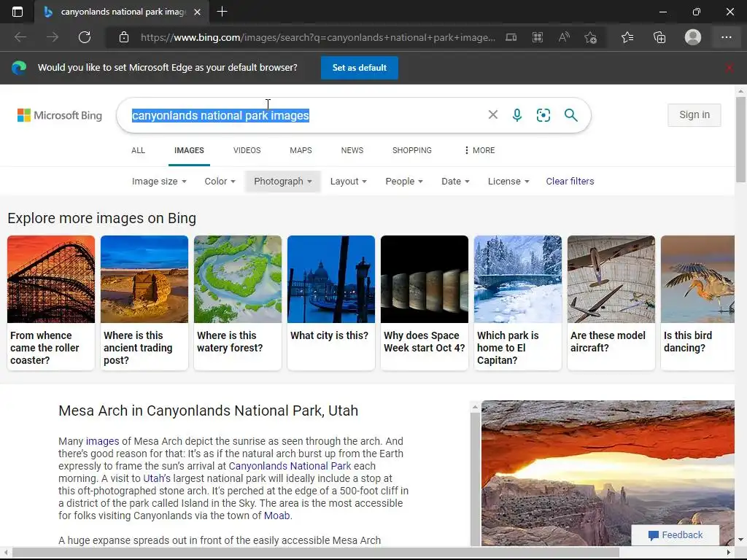Open Edge Settings and more menu
This screenshot has width=747, height=560.
(x=727, y=37)
